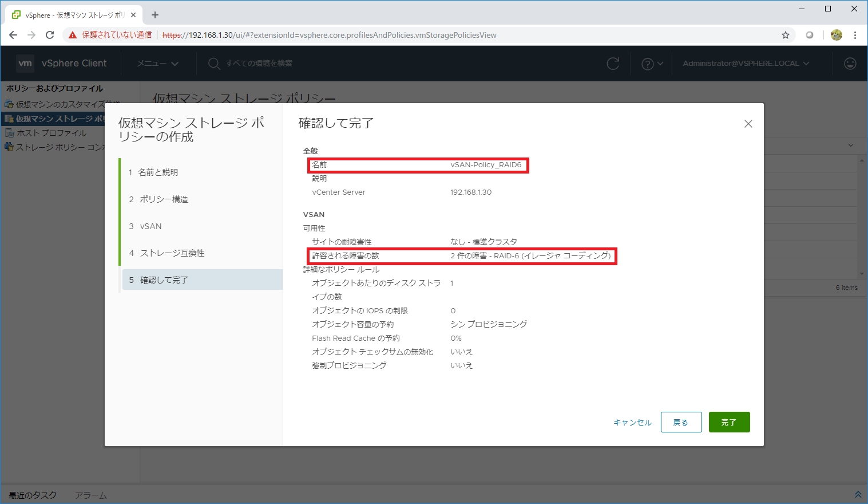Click the vm logo icon
This screenshot has height=504, width=868.
click(25, 63)
